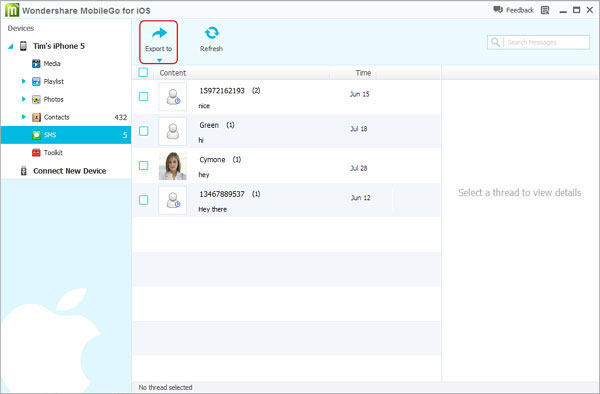Open the Export to dropdown arrow
This screenshot has height=394, width=600.
click(x=159, y=60)
